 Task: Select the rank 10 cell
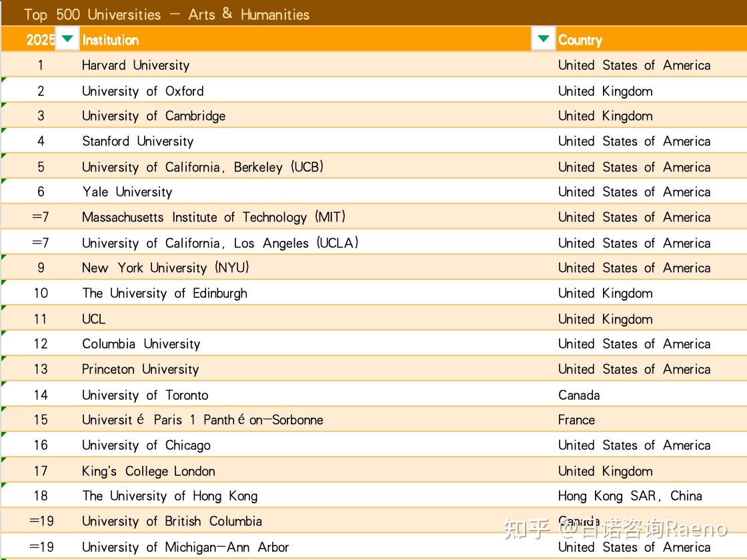click(41, 293)
